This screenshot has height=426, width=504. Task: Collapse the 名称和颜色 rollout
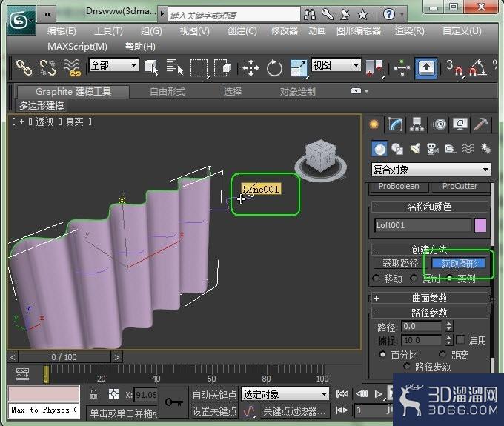(x=429, y=207)
